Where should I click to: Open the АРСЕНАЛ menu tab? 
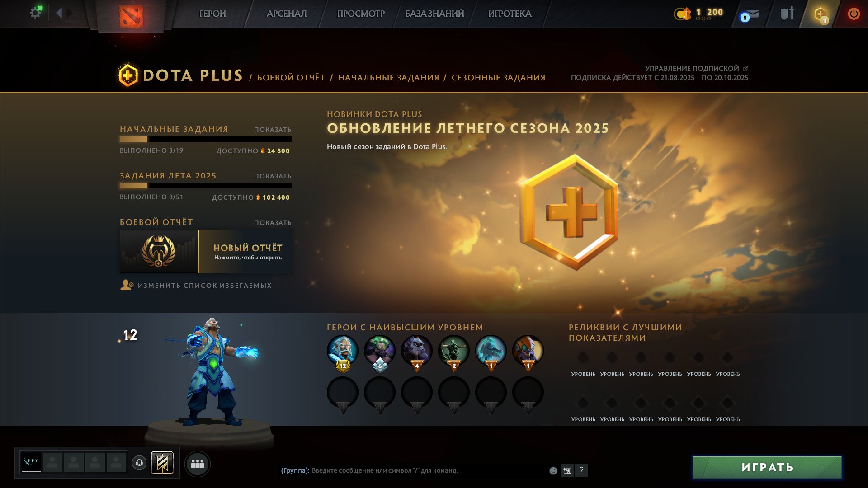click(287, 14)
